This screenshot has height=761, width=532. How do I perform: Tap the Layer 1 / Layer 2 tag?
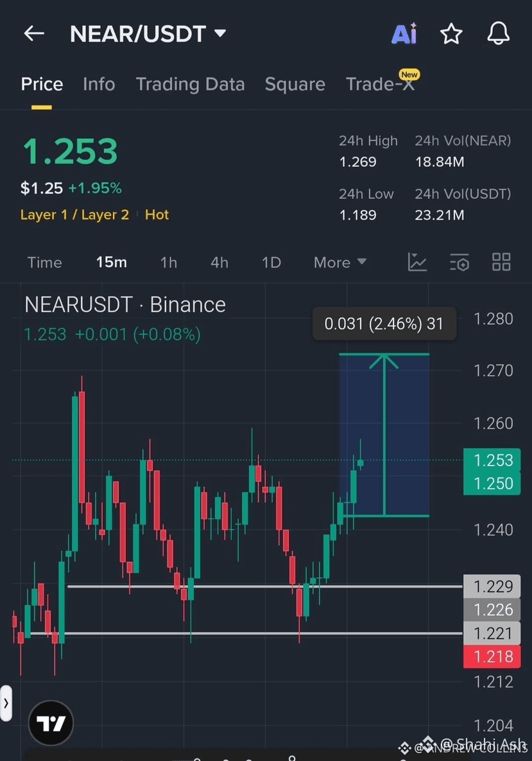click(x=74, y=214)
